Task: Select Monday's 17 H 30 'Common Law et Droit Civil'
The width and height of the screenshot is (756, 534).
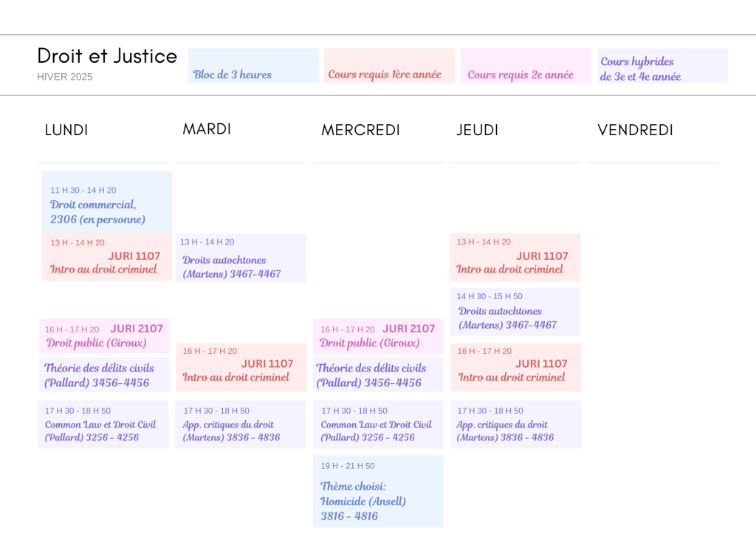Action: point(103,424)
